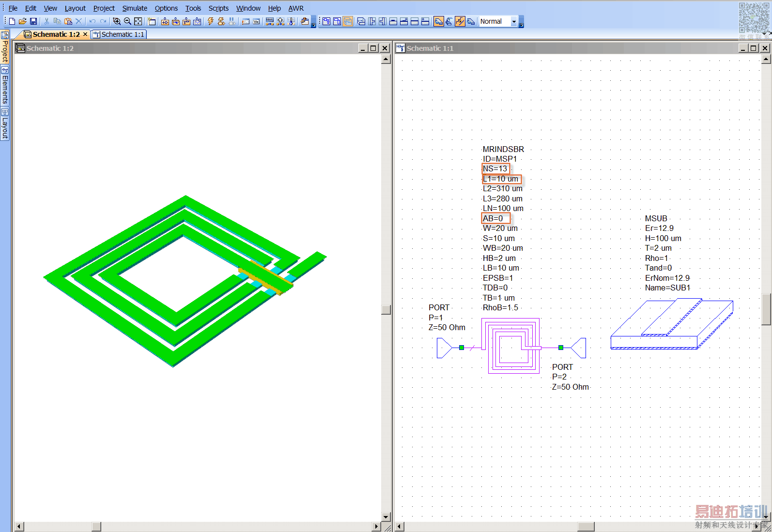Click the Paste clipboard icon

tap(68, 21)
